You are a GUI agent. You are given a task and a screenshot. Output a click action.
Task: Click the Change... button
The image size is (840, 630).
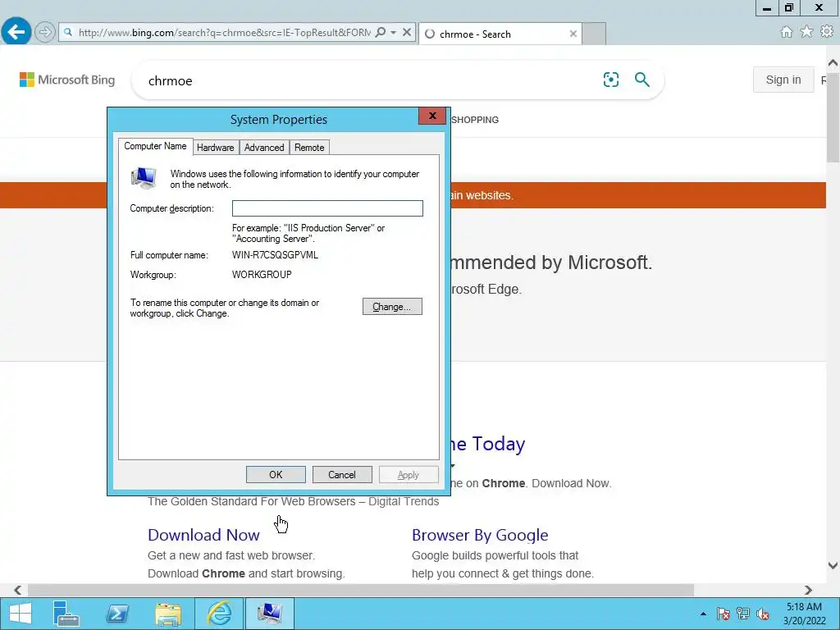coord(392,307)
